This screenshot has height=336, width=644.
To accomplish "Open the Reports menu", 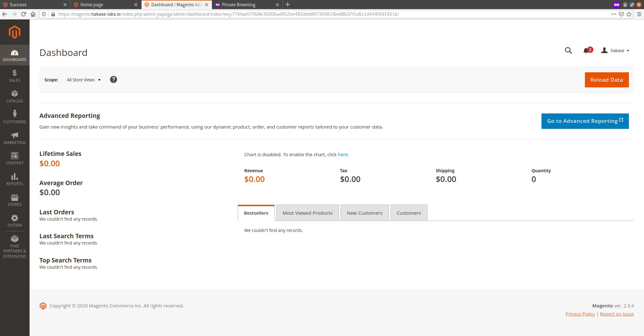I will tap(14, 179).
